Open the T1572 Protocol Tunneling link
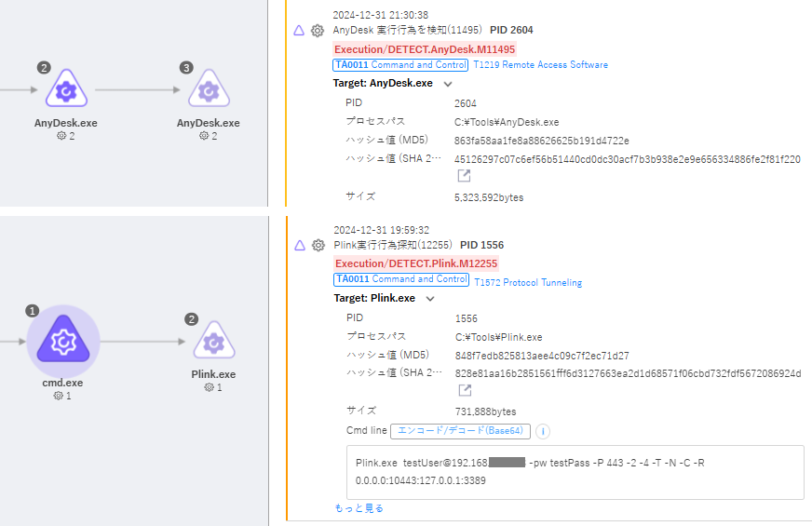The width and height of the screenshot is (812, 526). coord(527,283)
